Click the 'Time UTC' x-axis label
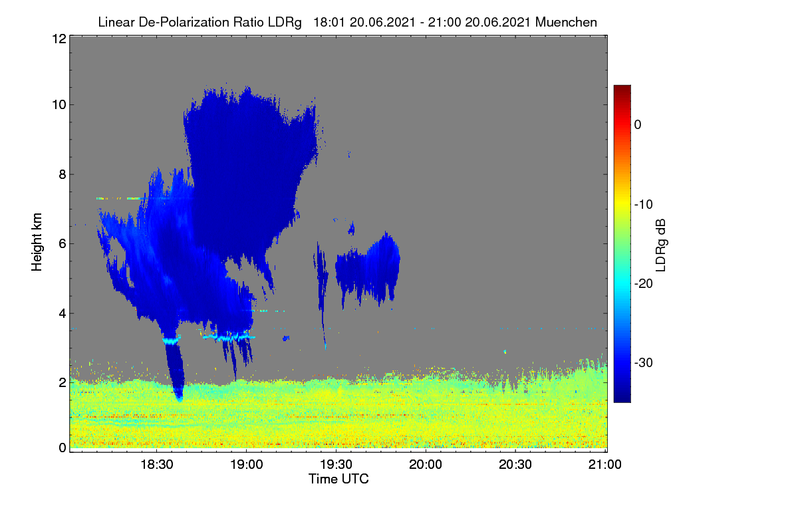 point(338,479)
